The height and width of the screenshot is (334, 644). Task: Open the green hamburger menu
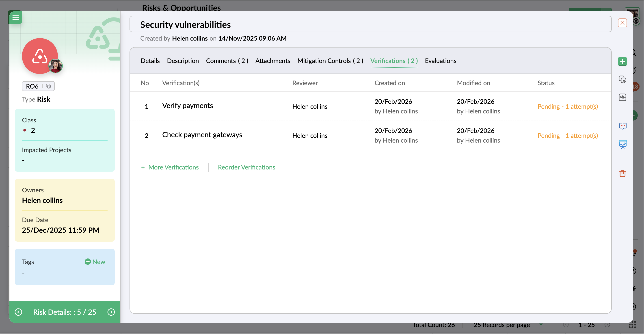[x=15, y=17]
